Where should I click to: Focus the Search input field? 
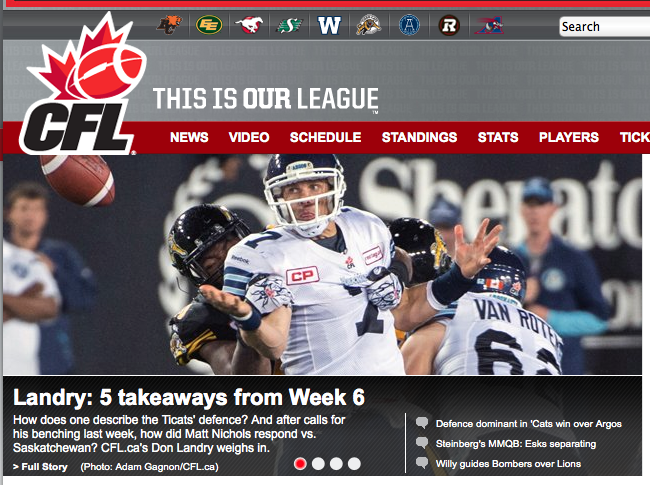[604, 27]
